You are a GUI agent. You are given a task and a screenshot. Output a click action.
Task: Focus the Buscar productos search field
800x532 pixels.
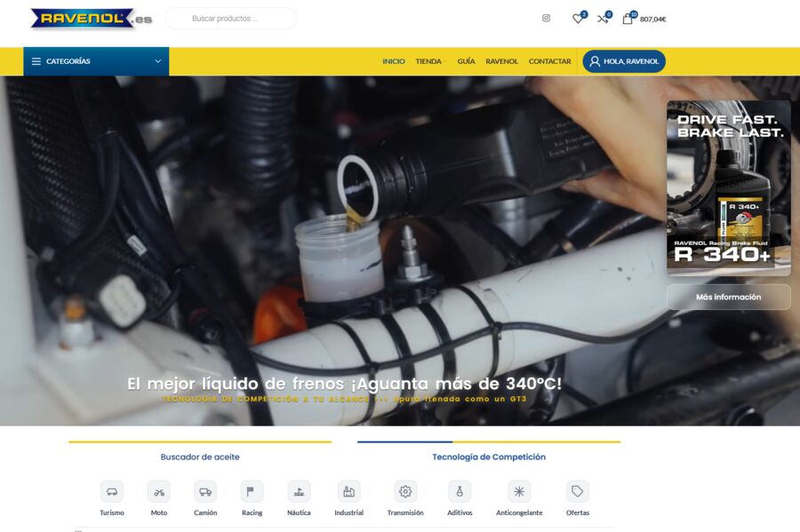pyautogui.click(x=230, y=19)
